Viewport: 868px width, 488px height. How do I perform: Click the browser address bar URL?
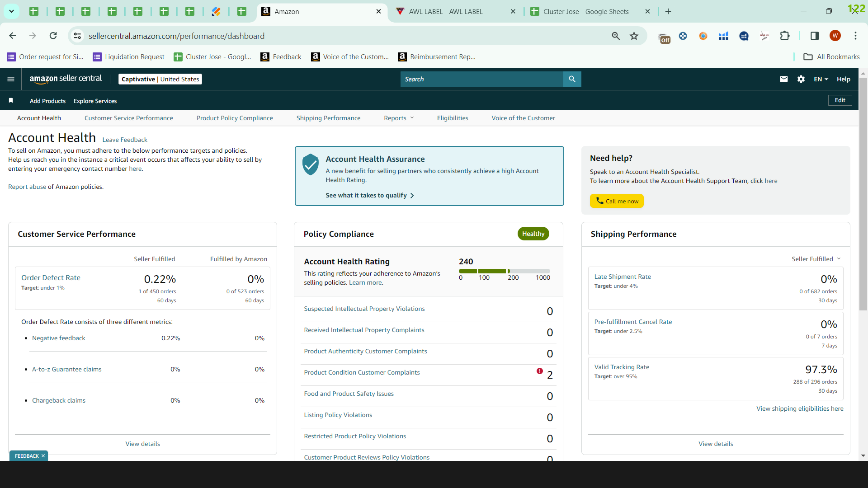pos(176,36)
